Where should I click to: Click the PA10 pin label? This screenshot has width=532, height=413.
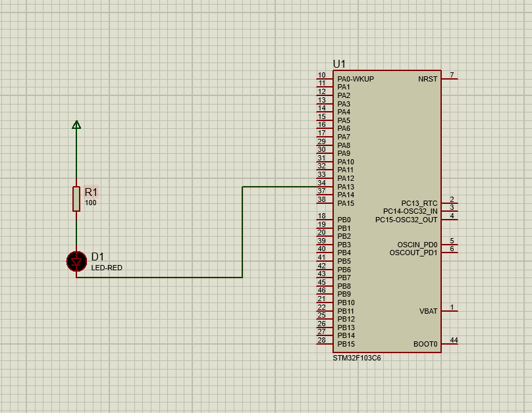pyautogui.click(x=346, y=162)
